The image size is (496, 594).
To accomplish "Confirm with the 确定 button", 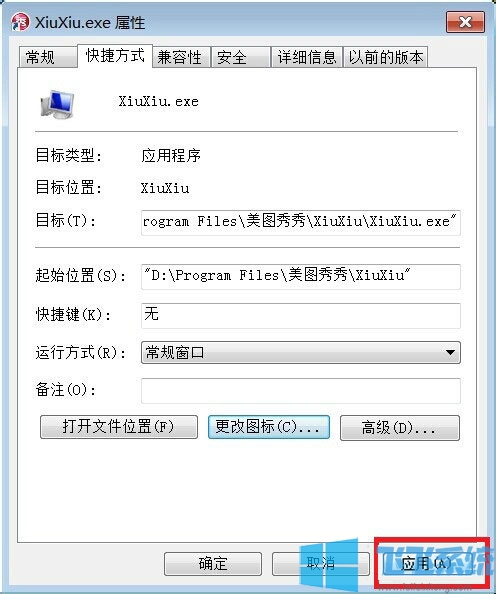I will point(213,564).
